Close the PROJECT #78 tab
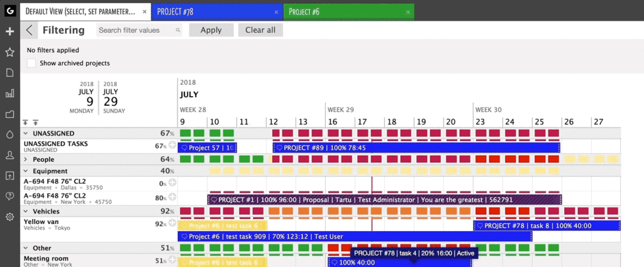This screenshot has width=644, height=267. (x=277, y=12)
